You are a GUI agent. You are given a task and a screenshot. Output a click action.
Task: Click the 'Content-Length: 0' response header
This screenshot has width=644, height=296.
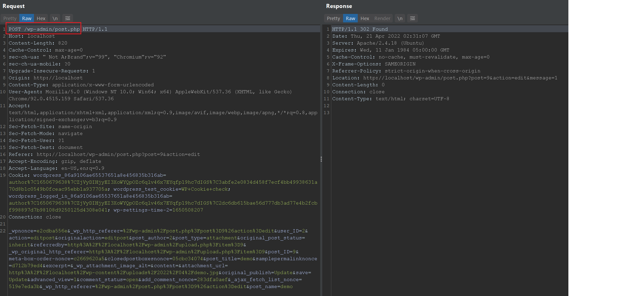point(359,85)
